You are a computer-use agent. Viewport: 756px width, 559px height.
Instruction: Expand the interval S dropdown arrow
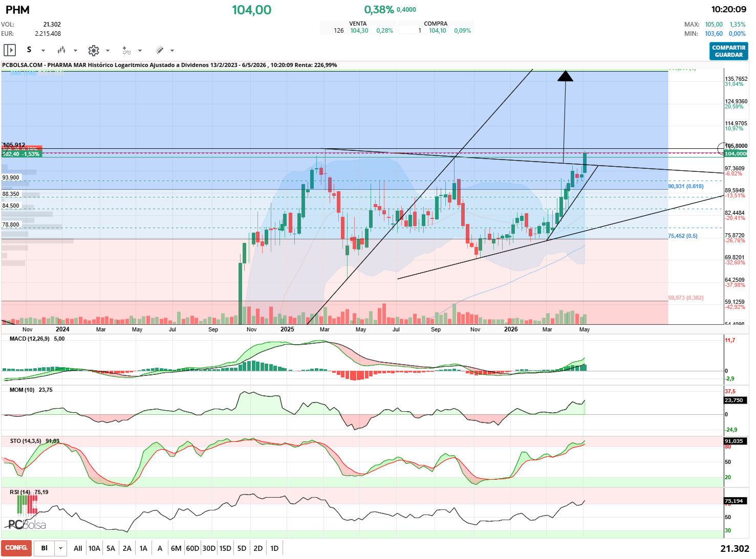pyautogui.click(x=43, y=51)
